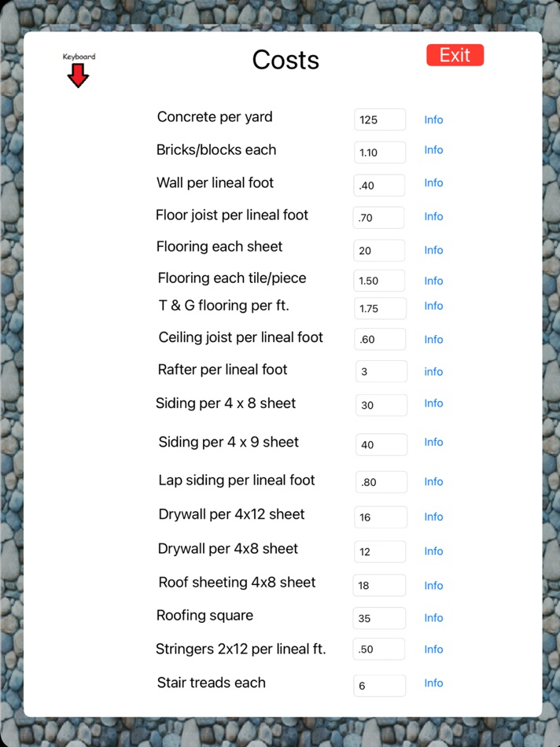Viewport: 560px width, 747px height.
Task: View info link beside Rafter per lineal foot
Action: 433,371
